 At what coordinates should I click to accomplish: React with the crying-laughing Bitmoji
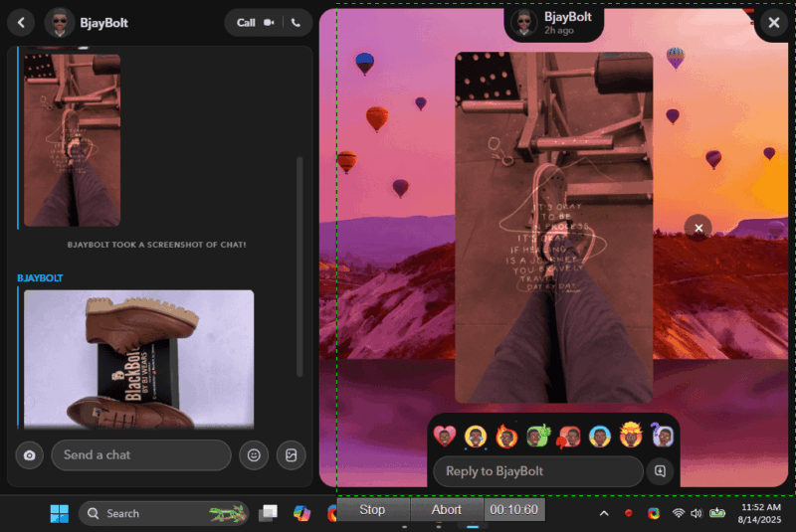coord(476,437)
